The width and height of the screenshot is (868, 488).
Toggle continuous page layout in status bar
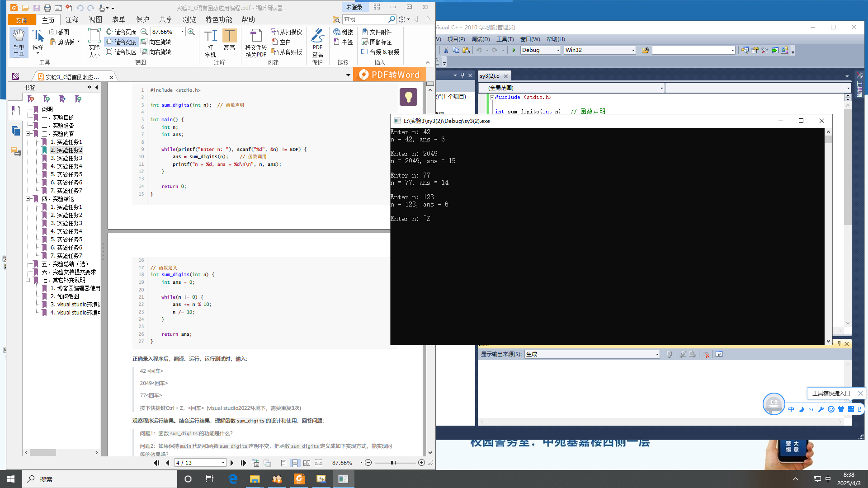295,463
